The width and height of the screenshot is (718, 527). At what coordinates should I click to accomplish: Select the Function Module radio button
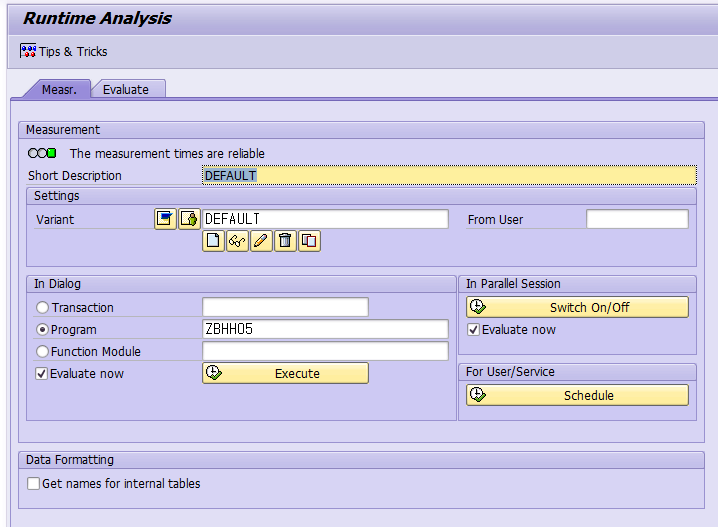pyautogui.click(x=42, y=351)
